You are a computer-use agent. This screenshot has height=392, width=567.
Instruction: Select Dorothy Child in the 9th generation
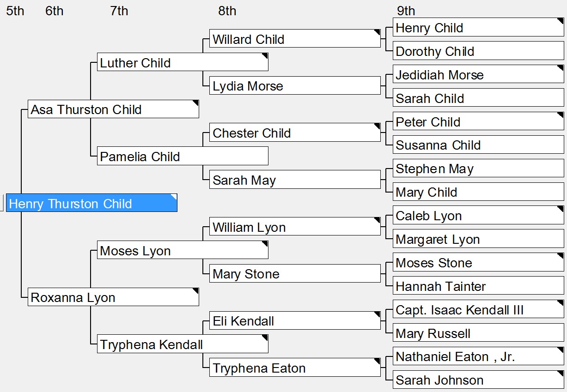[x=478, y=51]
